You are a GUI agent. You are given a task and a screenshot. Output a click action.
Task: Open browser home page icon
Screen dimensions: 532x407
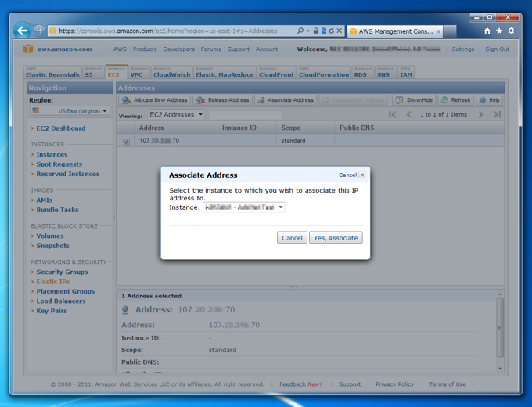click(487, 31)
